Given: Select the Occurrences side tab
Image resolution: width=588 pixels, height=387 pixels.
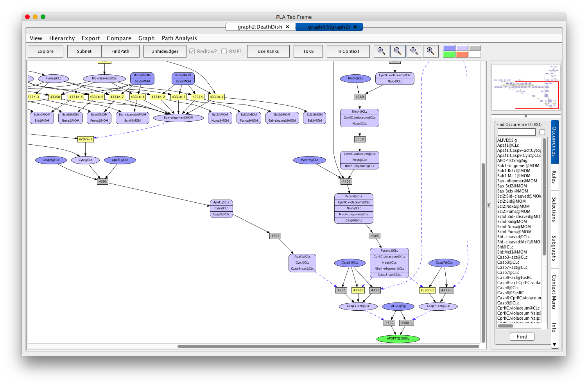Looking at the screenshot, I should point(554,142).
